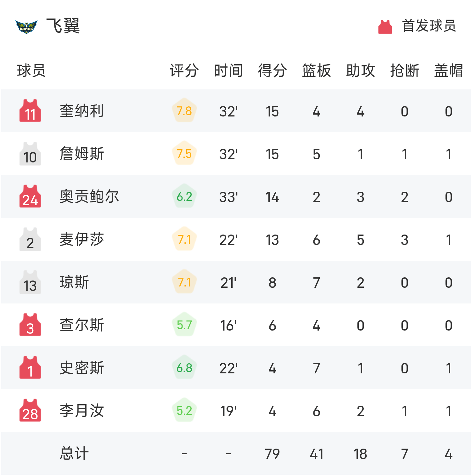
Task: Click red jersey number 24 icon
Action: 30,196
